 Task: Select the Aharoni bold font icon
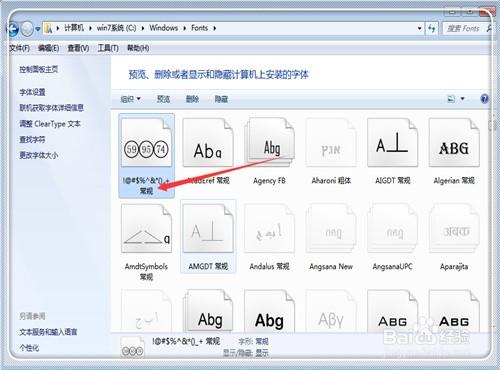(x=331, y=143)
